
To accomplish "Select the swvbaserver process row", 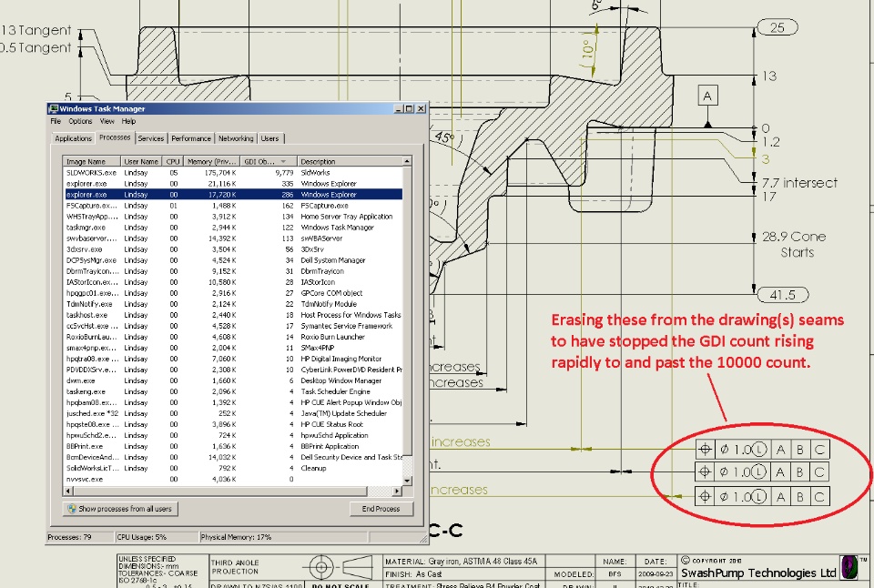I will click(x=232, y=238).
